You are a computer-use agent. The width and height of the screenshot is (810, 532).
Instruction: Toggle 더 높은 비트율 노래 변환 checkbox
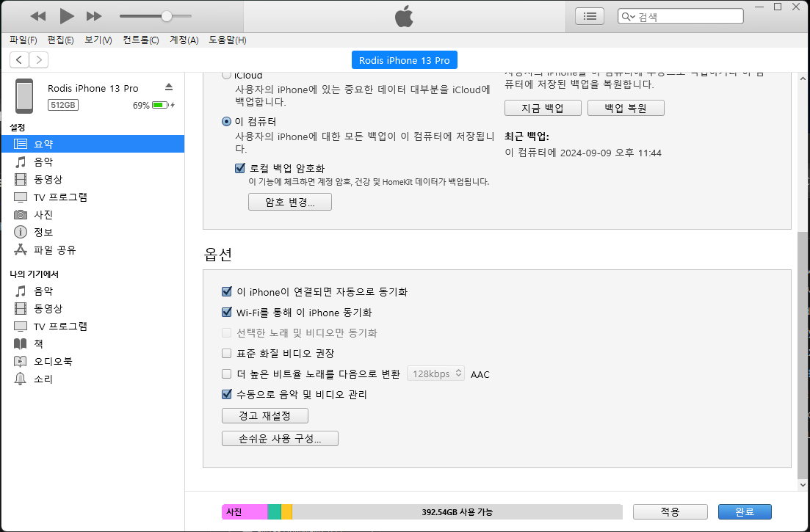(226, 374)
